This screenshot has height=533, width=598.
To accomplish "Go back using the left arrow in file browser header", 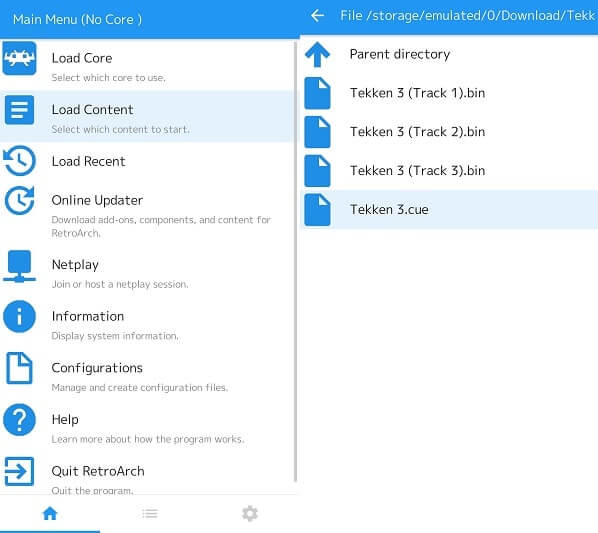I will pyautogui.click(x=317, y=16).
